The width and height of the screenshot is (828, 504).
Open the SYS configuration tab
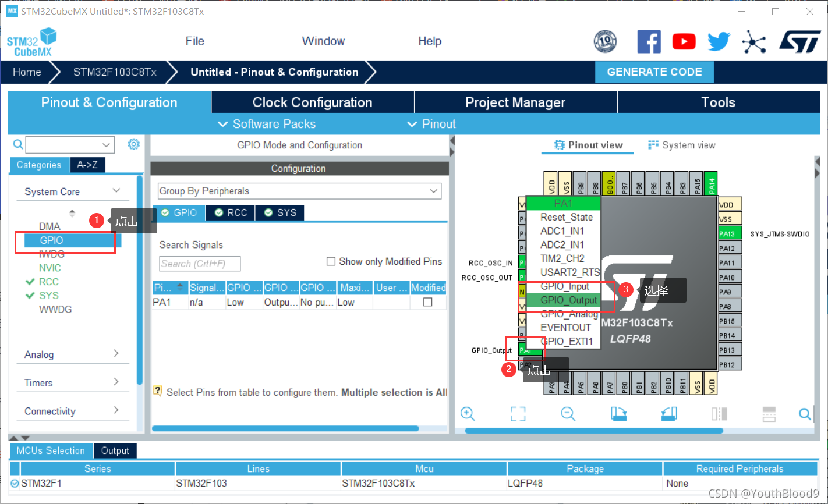pyautogui.click(x=280, y=212)
